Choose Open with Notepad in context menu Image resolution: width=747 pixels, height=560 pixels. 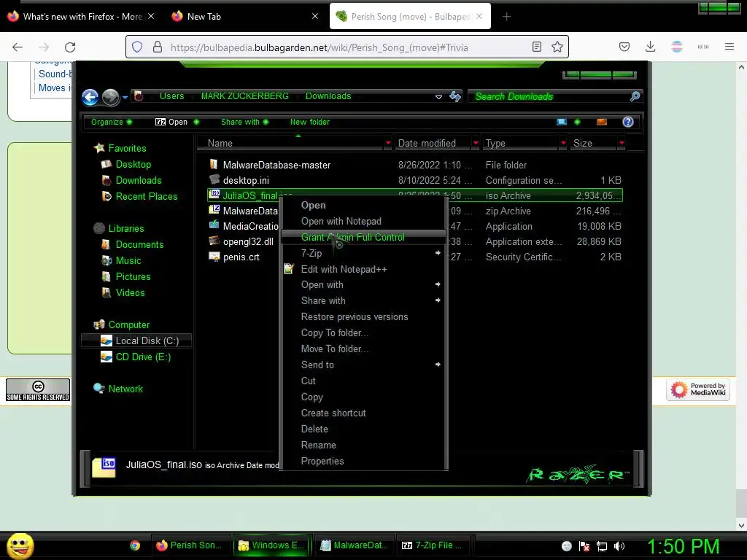[x=364, y=221]
